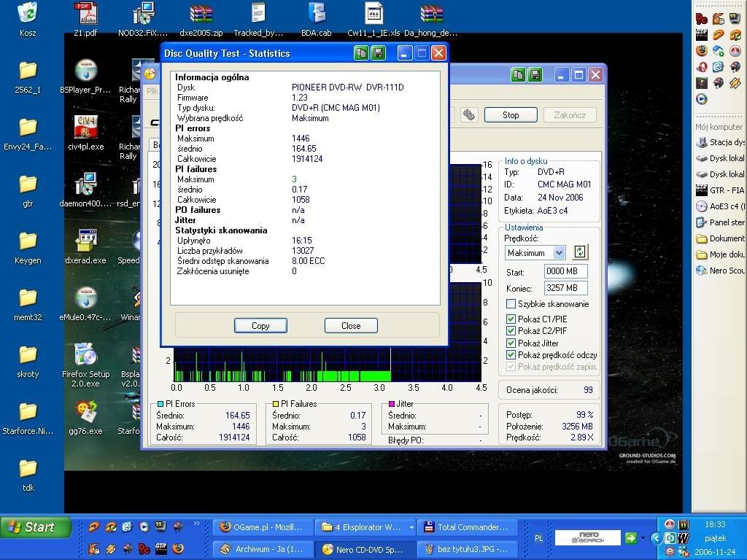Switch to Total Commander taskbar item
The width and height of the screenshot is (747, 560).
click(x=468, y=527)
